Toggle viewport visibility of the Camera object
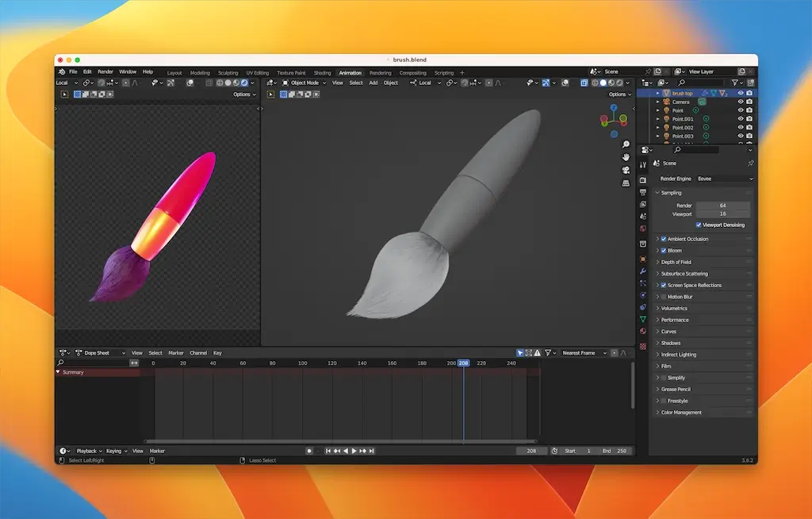Viewport: 812px width, 519px height. [x=741, y=102]
